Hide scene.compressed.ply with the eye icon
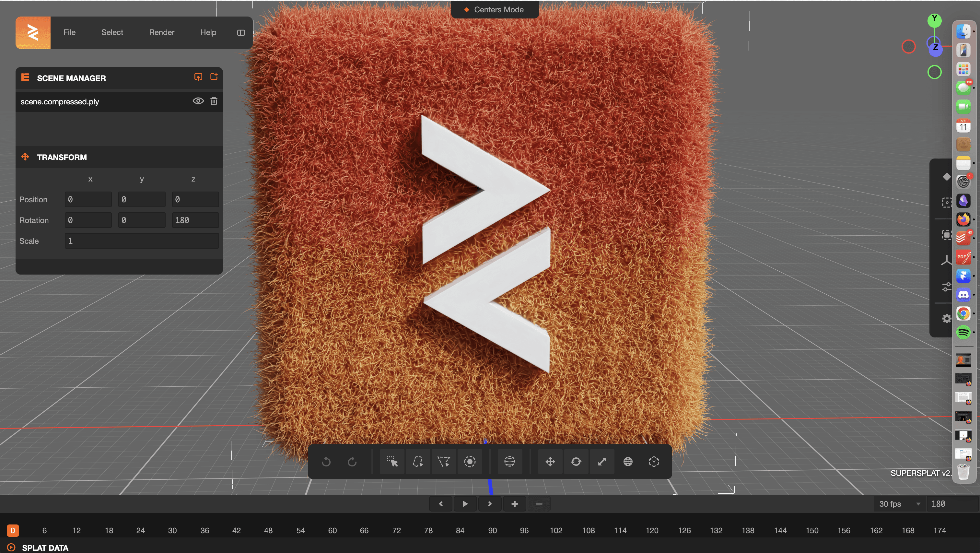980x553 pixels. click(198, 101)
